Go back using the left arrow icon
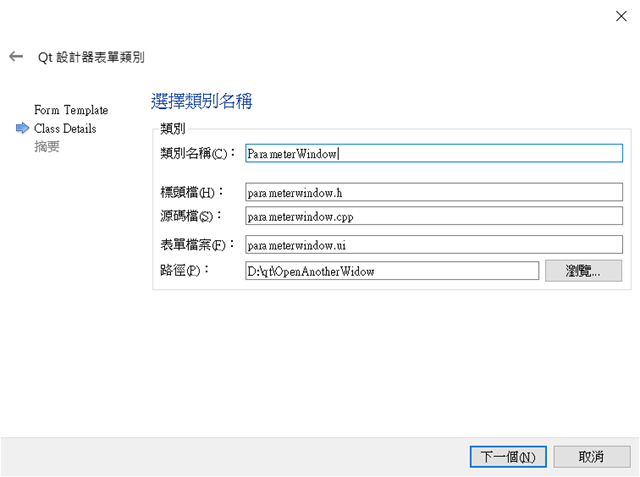This screenshot has width=640, height=477. pos(16,56)
